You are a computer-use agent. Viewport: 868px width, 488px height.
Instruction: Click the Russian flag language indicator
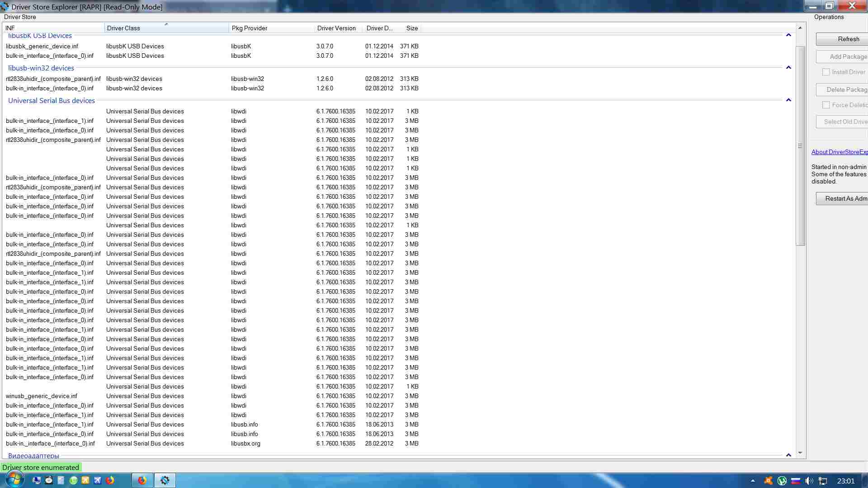796,481
